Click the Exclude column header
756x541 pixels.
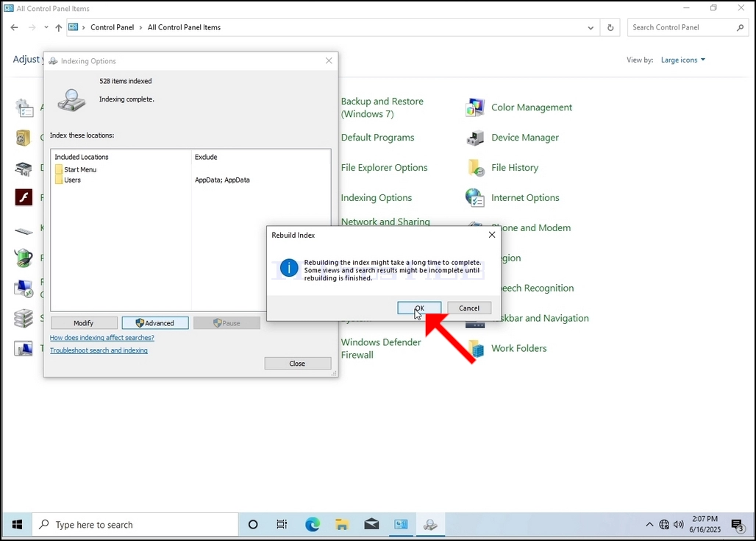click(206, 157)
